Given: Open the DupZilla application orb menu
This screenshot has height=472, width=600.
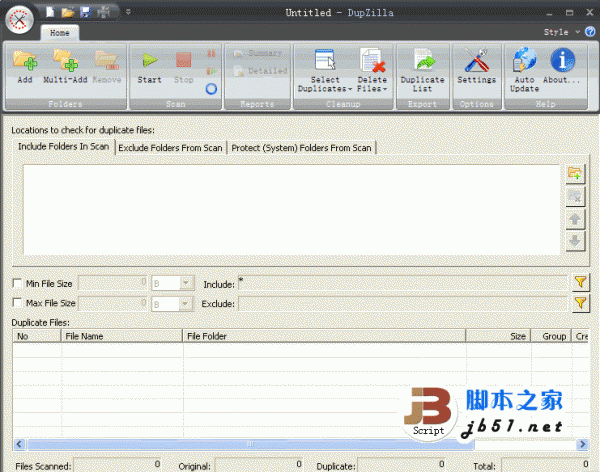Looking at the screenshot, I should click(19, 20).
